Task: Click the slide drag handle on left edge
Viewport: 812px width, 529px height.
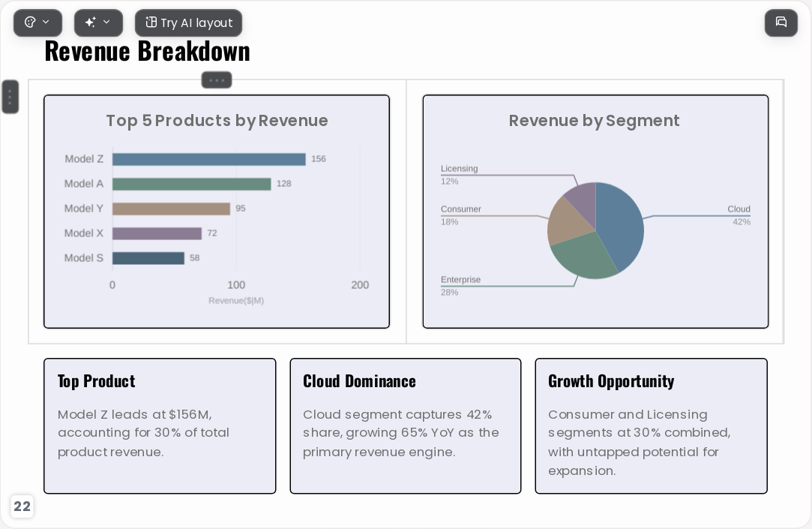Action: (10, 97)
